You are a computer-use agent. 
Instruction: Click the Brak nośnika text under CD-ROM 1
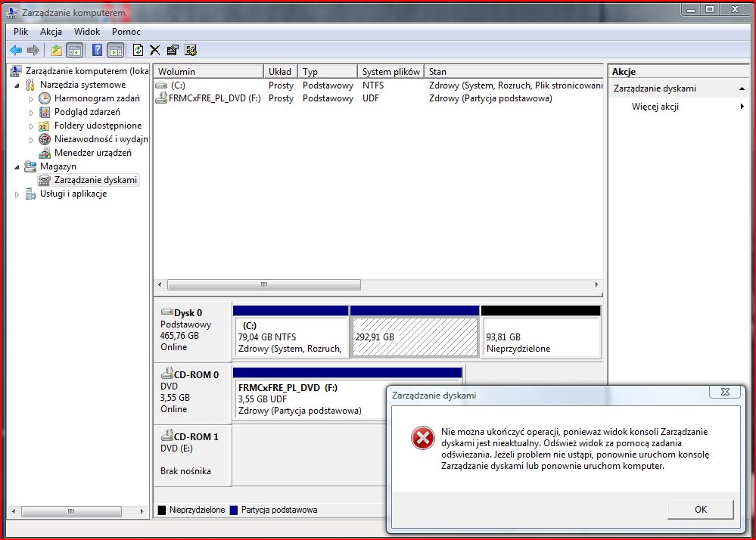coord(185,471)
